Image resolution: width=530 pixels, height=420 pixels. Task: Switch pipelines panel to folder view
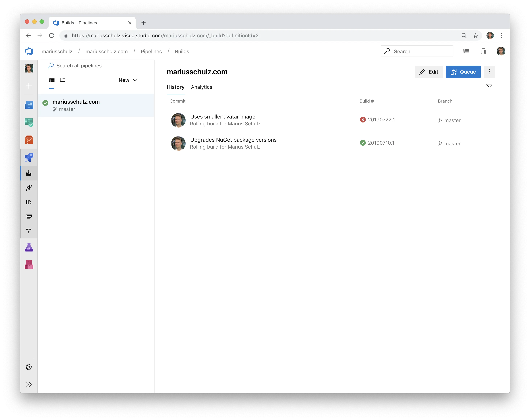coord(63,80)
